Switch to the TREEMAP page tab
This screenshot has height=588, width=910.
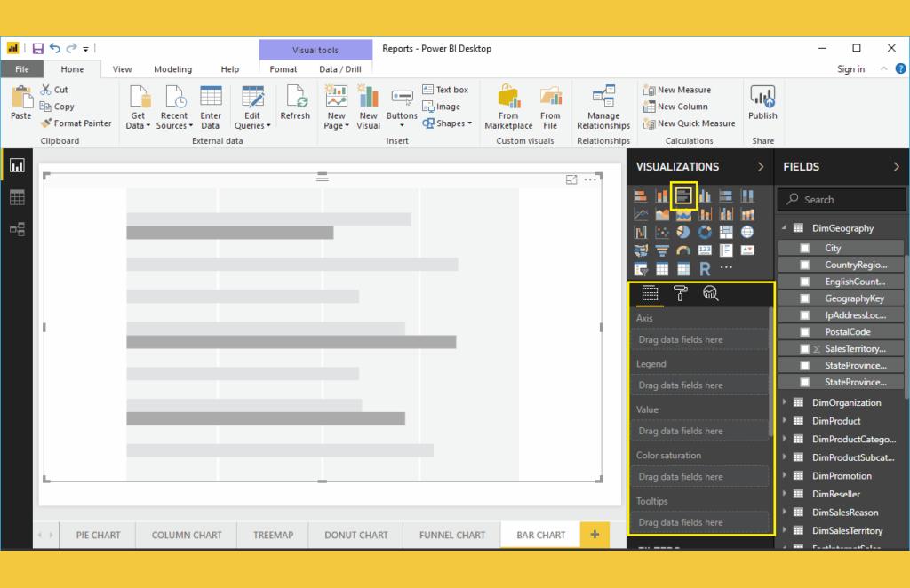point(275,535)
